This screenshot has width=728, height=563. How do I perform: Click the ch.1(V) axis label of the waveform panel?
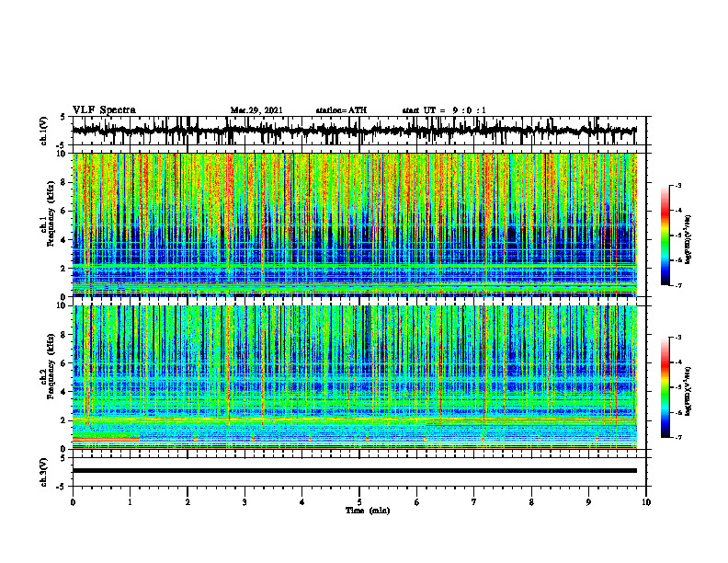coord(44,131)
